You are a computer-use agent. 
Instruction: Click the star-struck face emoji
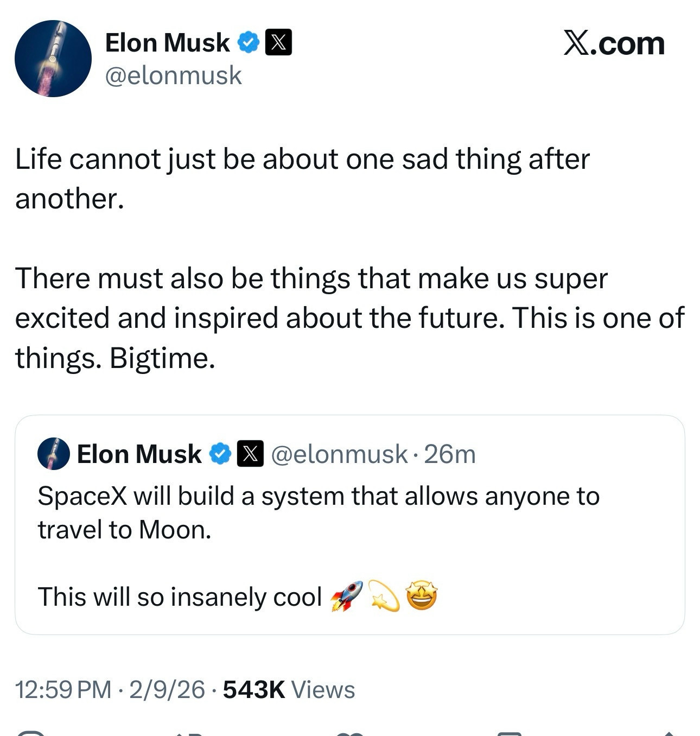pyautogui.click(x=422, y=597)
